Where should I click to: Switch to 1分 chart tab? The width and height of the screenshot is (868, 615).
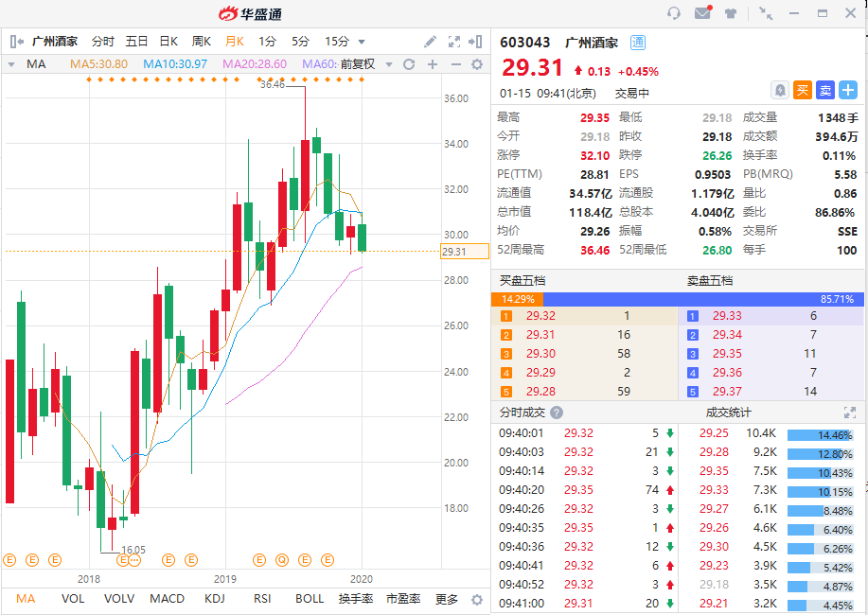click(x=267, y=42)
